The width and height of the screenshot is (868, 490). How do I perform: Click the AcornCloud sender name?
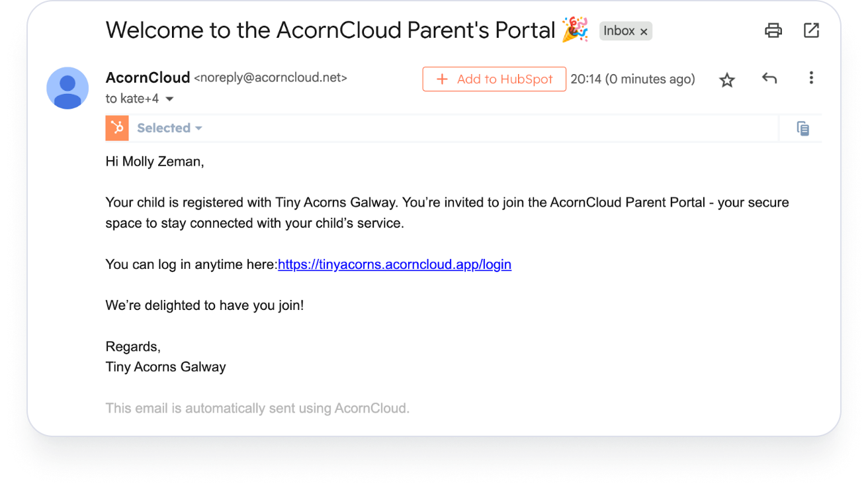pyautogui.click(x=148, y=77)
